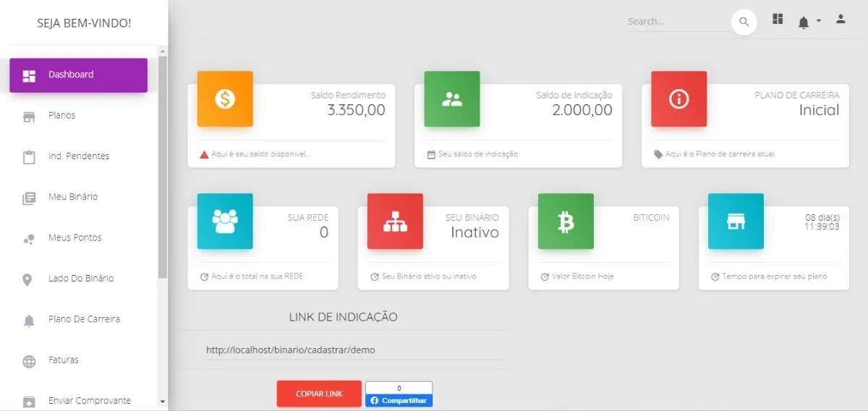Go to Ind. Pendentes menu item

[78, 156]
